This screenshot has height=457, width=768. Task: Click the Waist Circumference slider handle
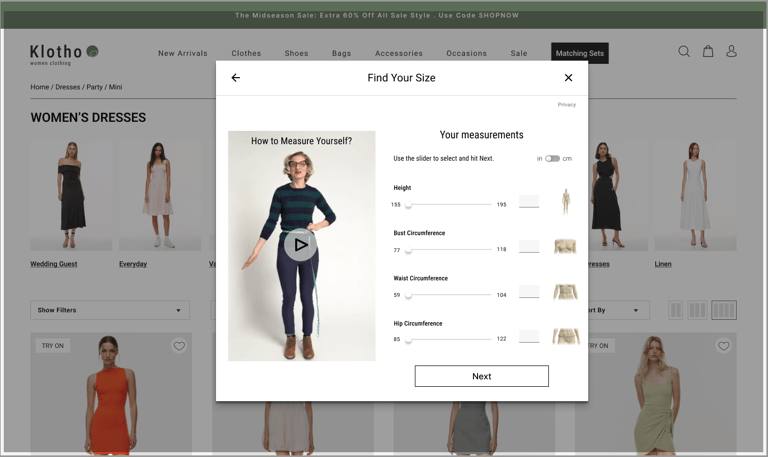point(408,295)
